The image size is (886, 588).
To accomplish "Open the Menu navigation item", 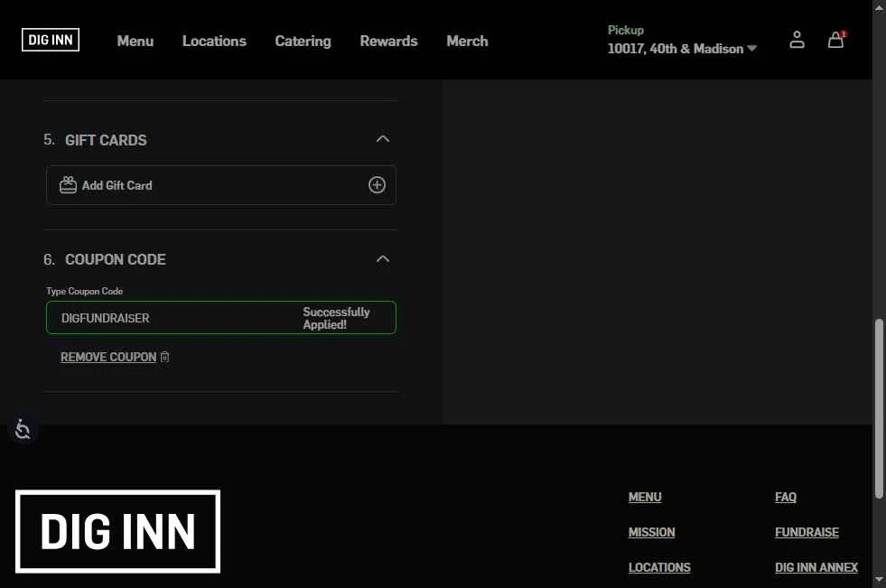I will [135, 42].
